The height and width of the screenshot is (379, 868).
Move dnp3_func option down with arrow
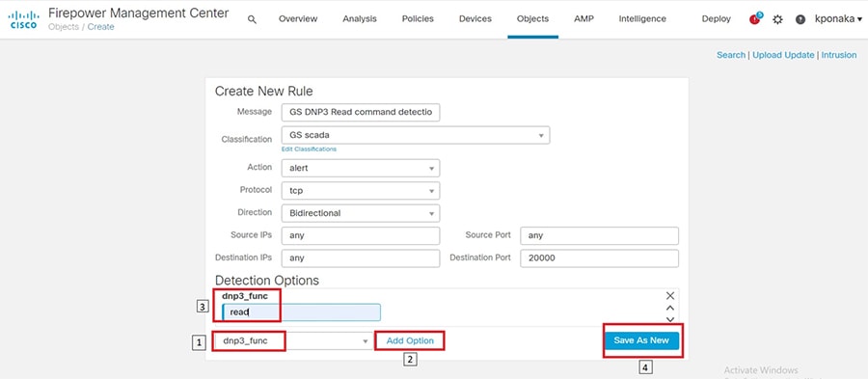(670, 319)
